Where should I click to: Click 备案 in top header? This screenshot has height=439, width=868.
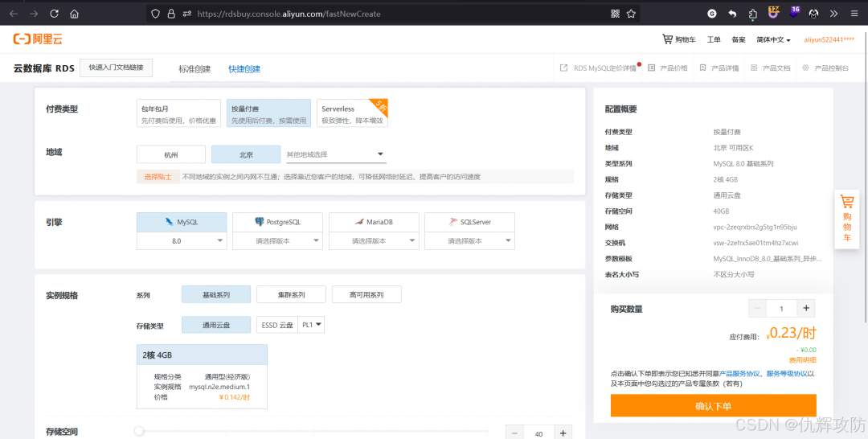point(739,40)
